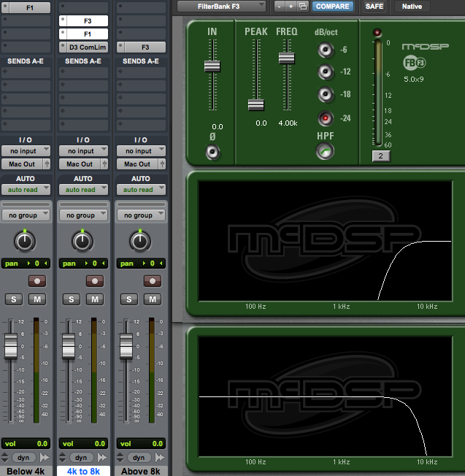
Task: Click the SAFE automation button
Action: click(x=374, y=7)
